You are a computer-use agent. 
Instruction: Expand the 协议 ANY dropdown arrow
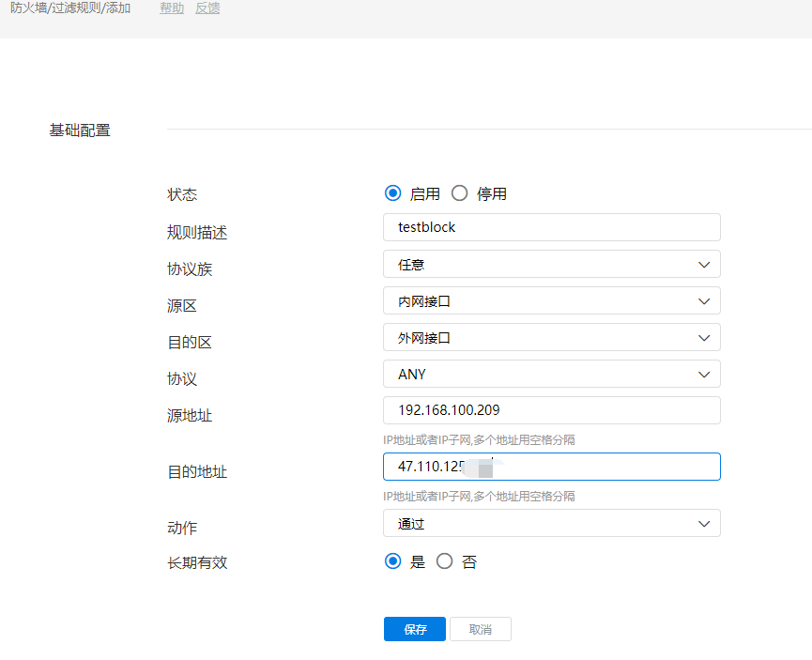coord(704,375)
